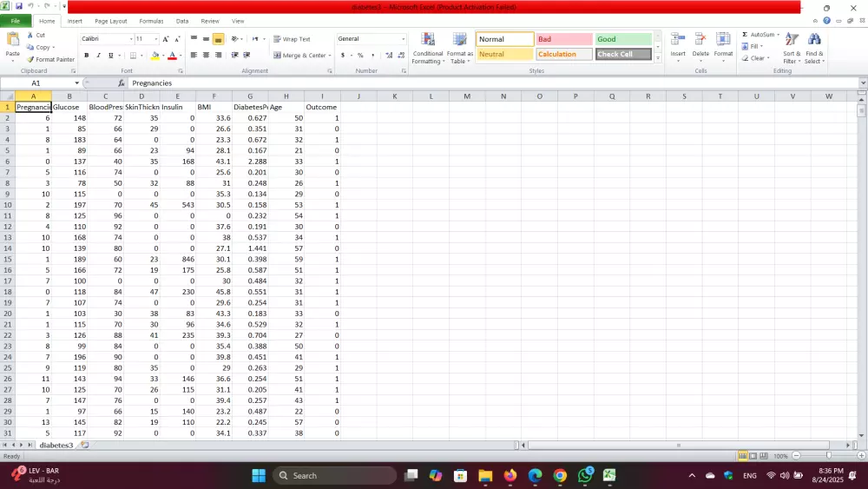Apply percent style format
This screenshot has width=868, height=489.
pos(360,56)
